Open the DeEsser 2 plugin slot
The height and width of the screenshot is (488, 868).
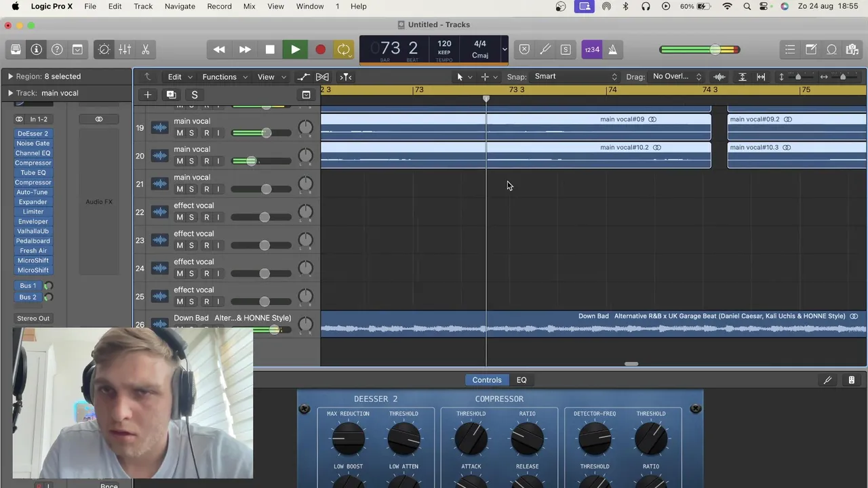coord(33,134)
